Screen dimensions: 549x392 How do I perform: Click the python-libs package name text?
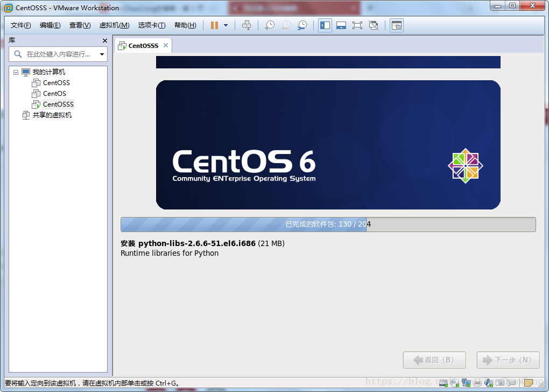point(197,243)
